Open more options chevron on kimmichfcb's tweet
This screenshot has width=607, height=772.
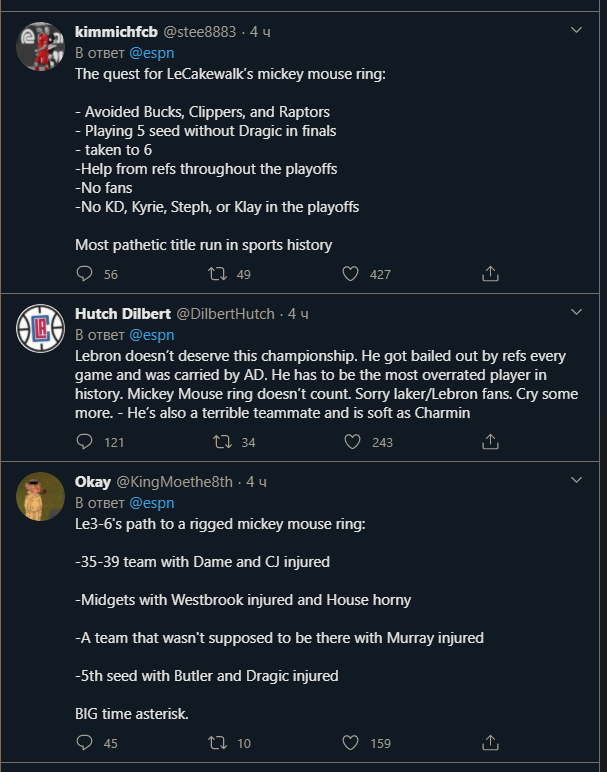[x=576, y=31]
